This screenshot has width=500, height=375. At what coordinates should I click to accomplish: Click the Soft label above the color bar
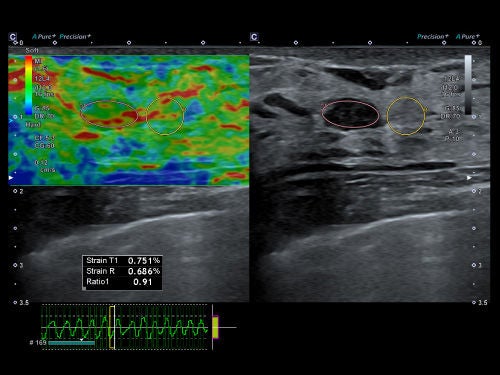point(32,50)
